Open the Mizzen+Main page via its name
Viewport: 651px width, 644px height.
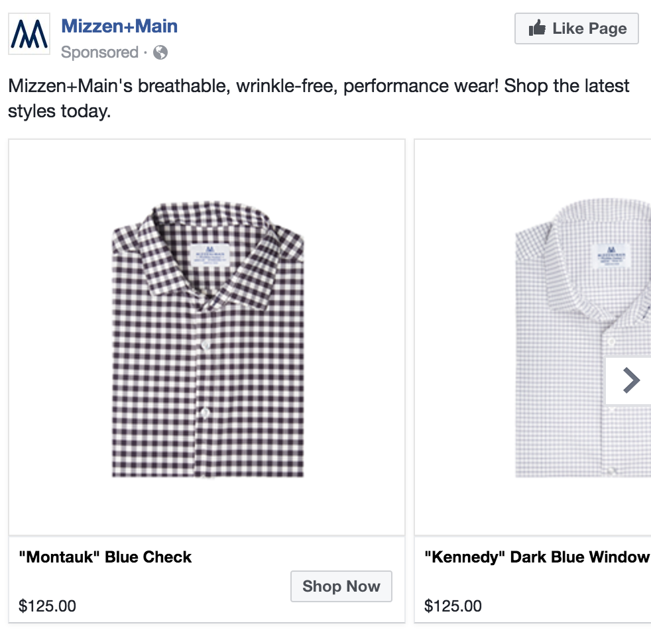[x=118, y=26]
